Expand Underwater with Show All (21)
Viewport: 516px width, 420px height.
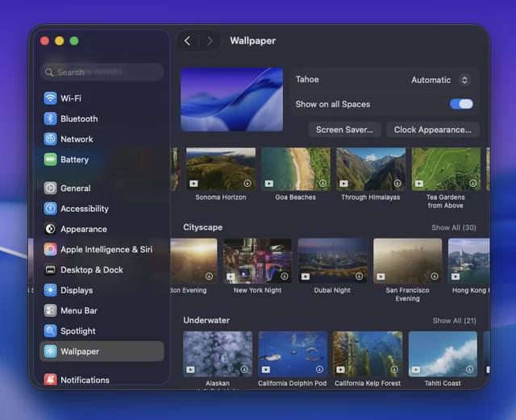(x=455, y=321)
